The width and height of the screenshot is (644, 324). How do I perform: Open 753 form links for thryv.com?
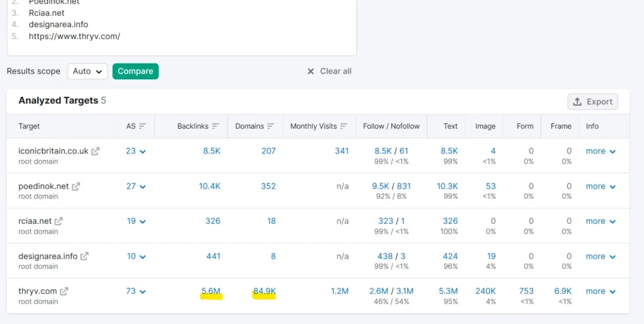526,291
